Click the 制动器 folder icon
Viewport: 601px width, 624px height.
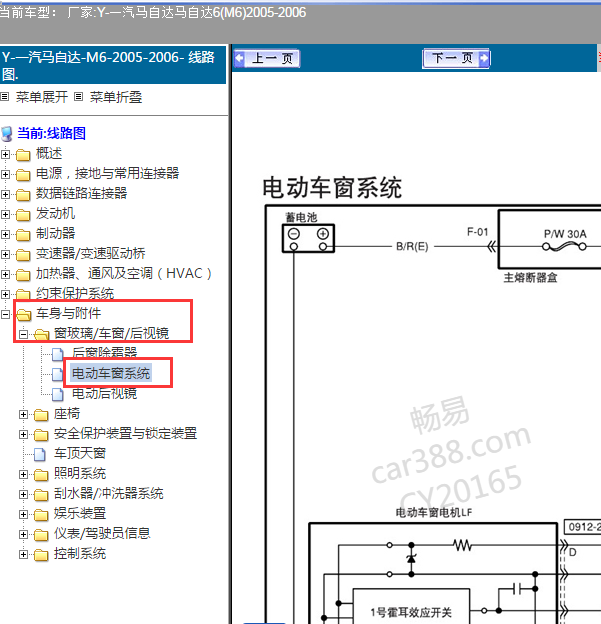(23, 234)
